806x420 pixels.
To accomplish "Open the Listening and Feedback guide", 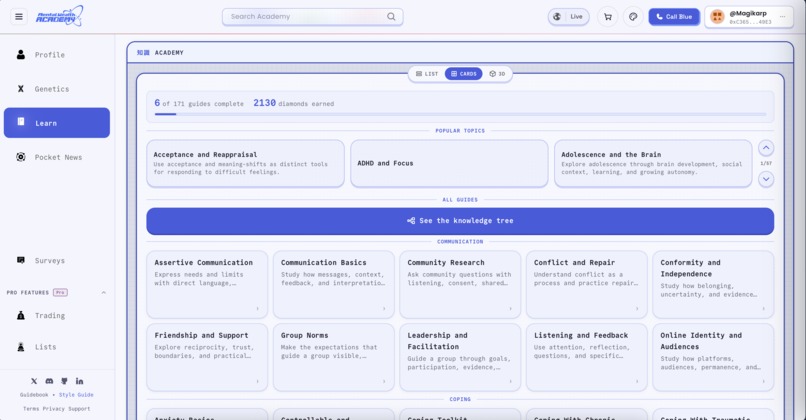I will tap(587, 357).
